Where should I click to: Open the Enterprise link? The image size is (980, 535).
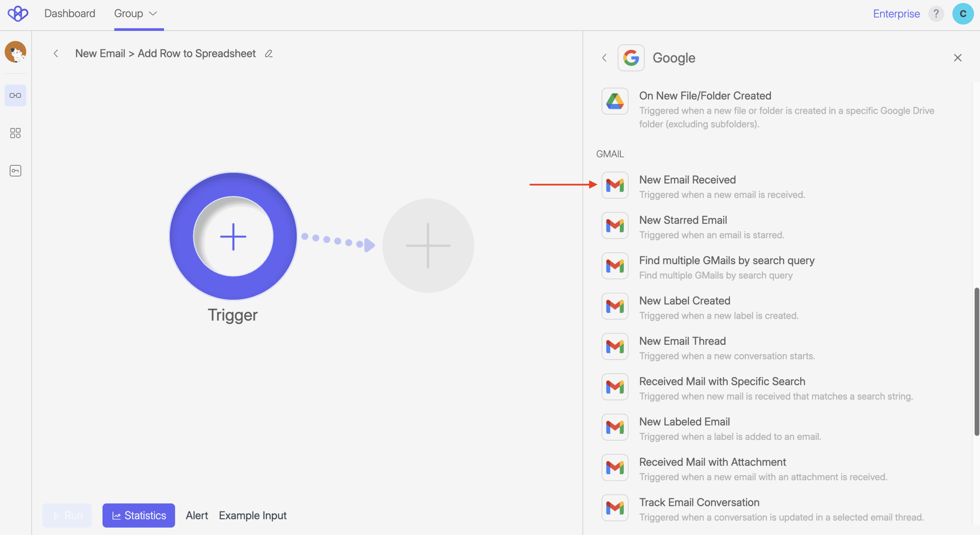point(896,14)
